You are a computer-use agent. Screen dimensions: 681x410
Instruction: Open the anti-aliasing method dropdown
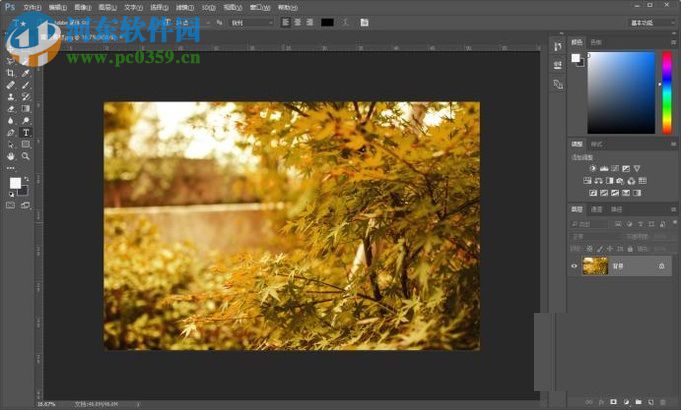(x=250, y=21)
